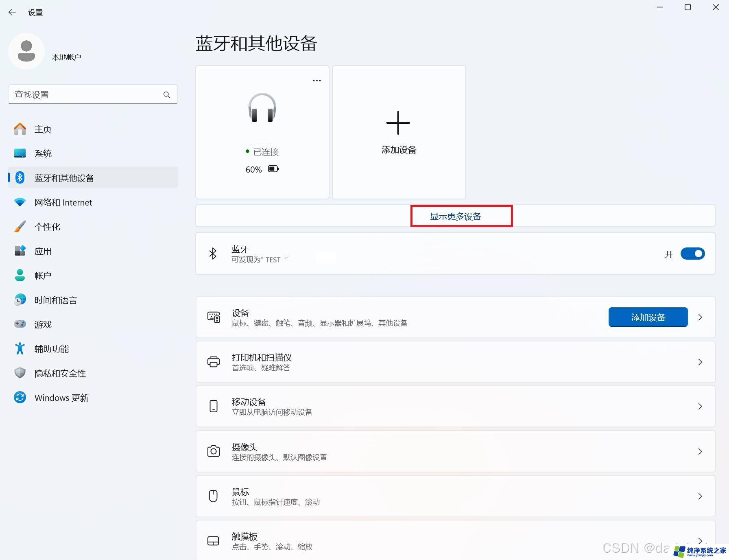Click 本地帐户 account name
The width and height of the screenshot is (729, 560).
point(66,57)
